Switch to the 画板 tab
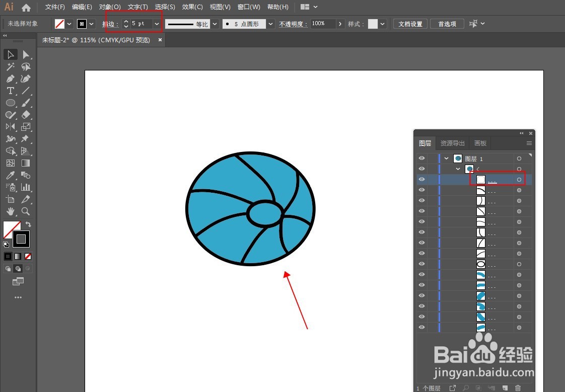The width and height of the screenshot is (565, 392). click(x=480, y=143)
